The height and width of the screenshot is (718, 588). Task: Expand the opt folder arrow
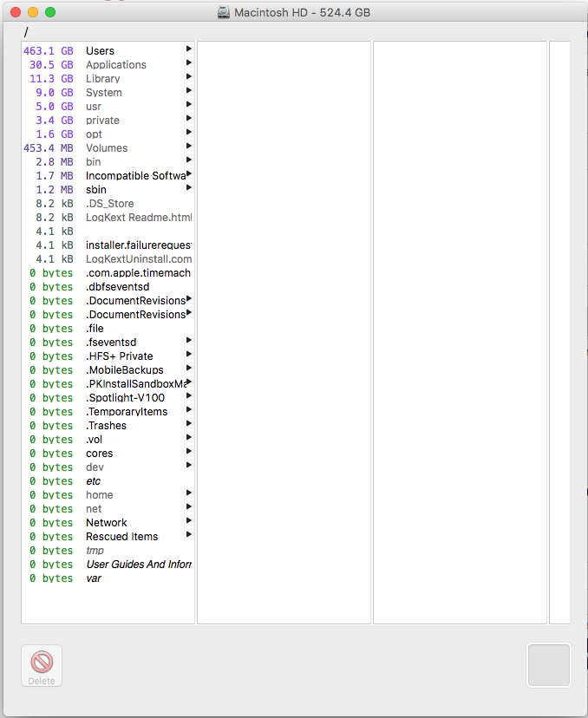[x=189, y=132]
